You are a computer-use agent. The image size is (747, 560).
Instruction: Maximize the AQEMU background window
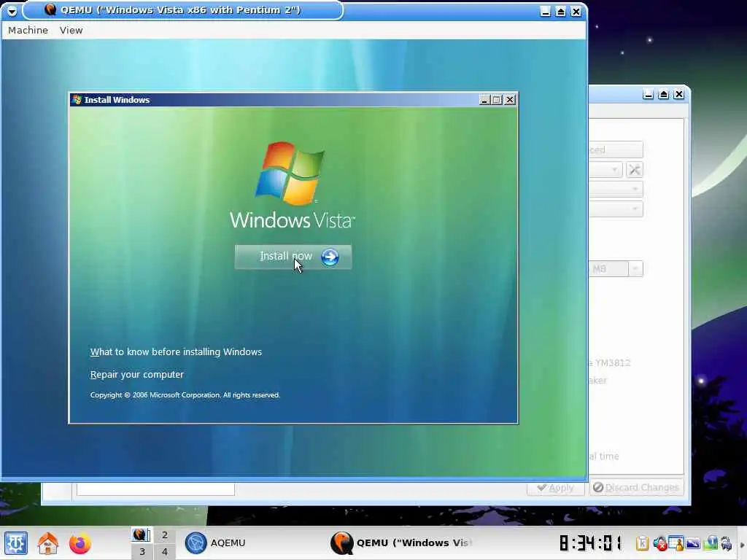pyautogui.click(x=664, y=94)
